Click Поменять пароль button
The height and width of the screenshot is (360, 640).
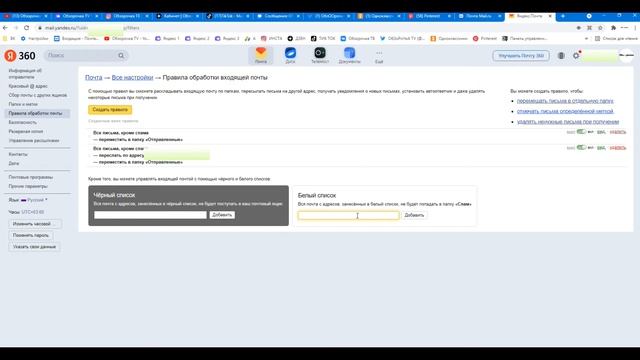(31, 235)
